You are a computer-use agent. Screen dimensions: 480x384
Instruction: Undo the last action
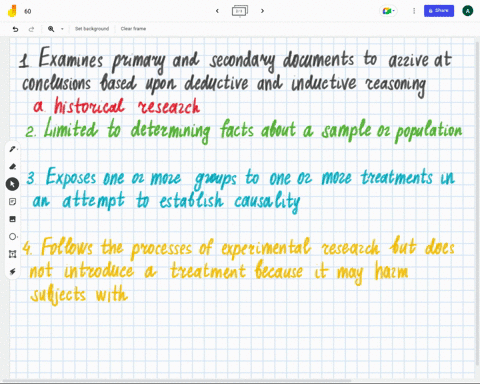(15, 29)
